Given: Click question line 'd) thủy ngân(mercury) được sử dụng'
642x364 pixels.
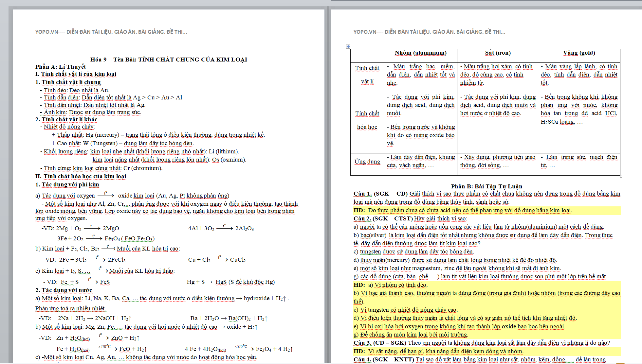Looking at the screenshot, I should [455, 260].
